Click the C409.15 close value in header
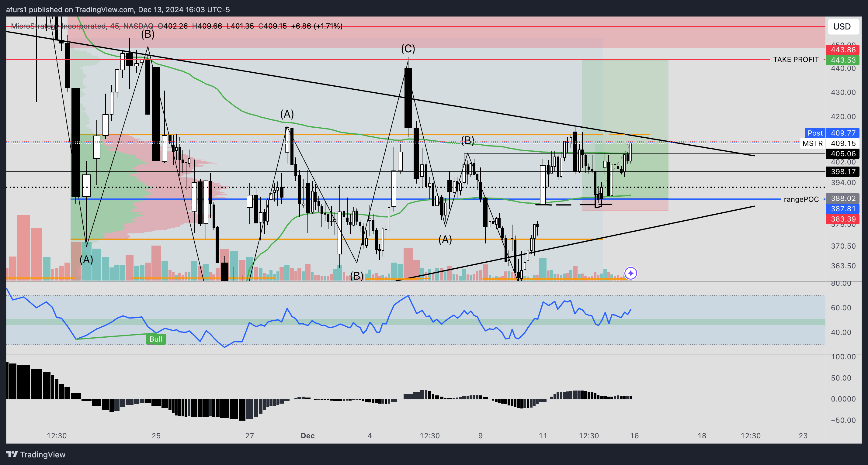The image size is (868, 465). point(272,26)
